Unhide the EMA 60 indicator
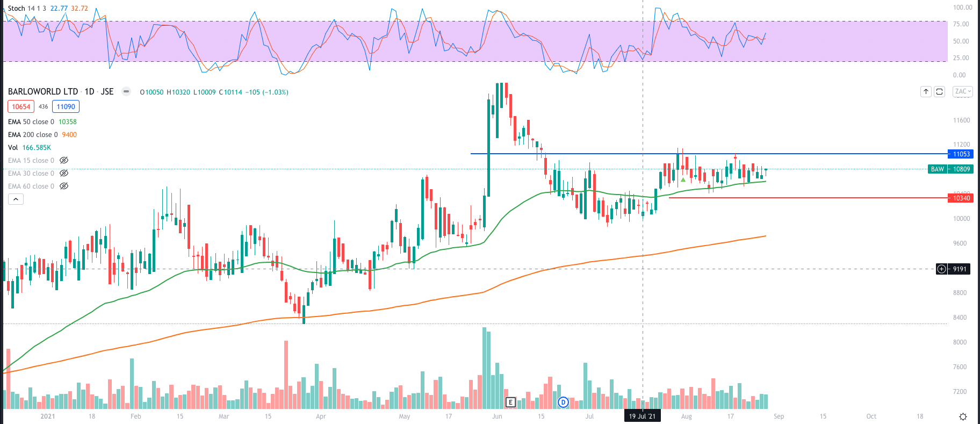980x424 pixels. (64, 186)
